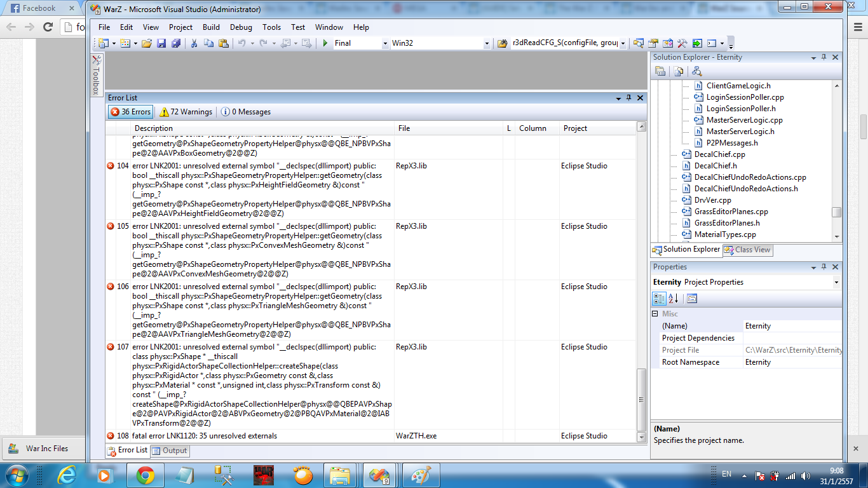Open the Properties window position dropdown arrow
Image resolution: width=868 pixels, height=488 pixels.
click(813, 267)
